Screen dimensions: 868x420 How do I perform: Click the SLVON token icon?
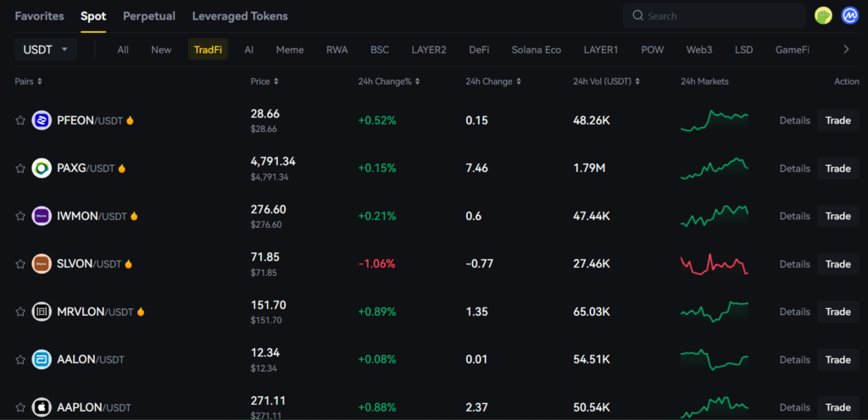tap(42, 264)
